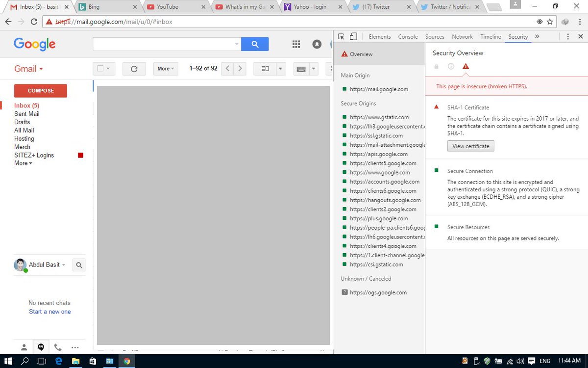Screen dimensions: 588x368
Task: Switch to the contacts person icon in chat
Action: (x=24, y=347)
